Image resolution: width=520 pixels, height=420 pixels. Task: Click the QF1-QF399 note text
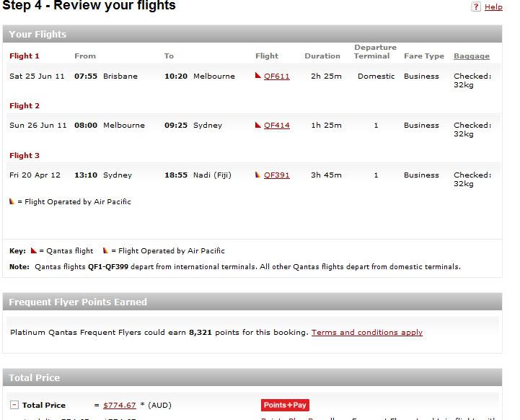coord(107,267)
